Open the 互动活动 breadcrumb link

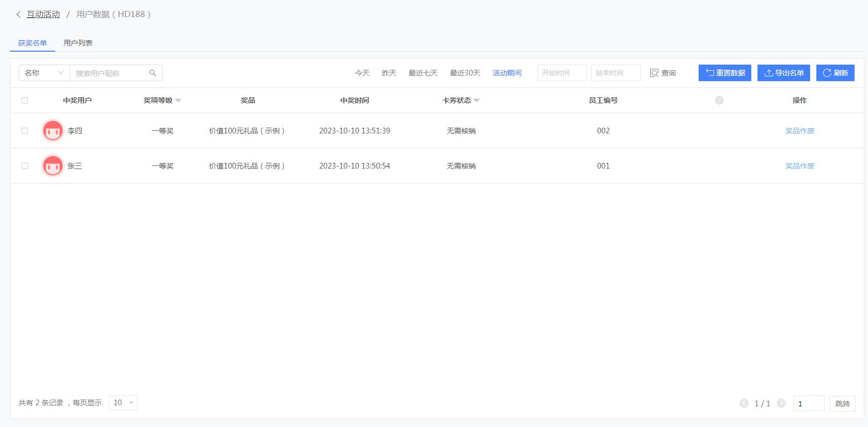pos(43,14)
